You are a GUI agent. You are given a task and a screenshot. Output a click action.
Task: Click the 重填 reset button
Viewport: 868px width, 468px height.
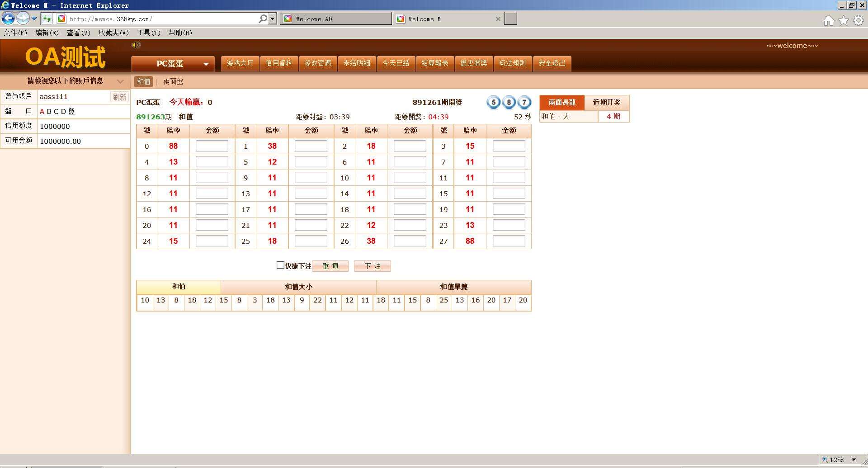click(x=330, y=266)
